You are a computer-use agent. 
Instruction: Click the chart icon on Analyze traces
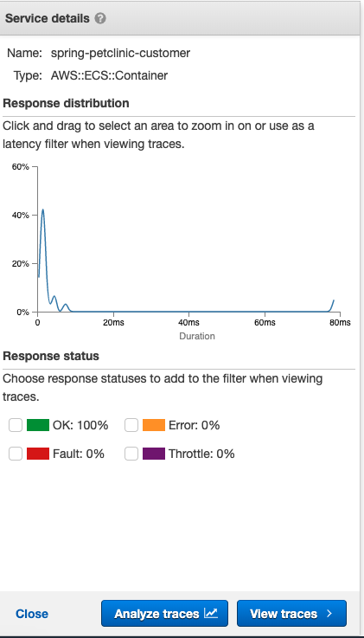pos(211,613)
